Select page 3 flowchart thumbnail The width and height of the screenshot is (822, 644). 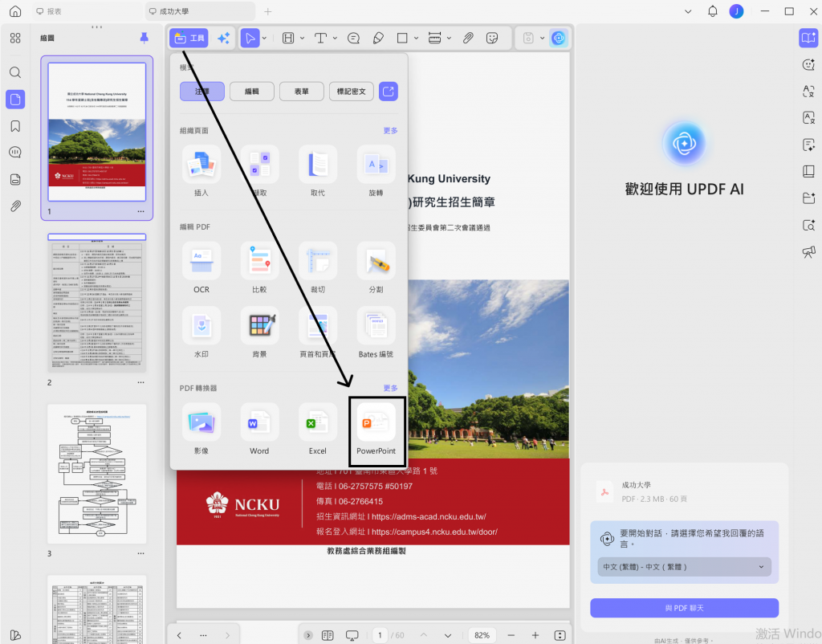(97, 474)
